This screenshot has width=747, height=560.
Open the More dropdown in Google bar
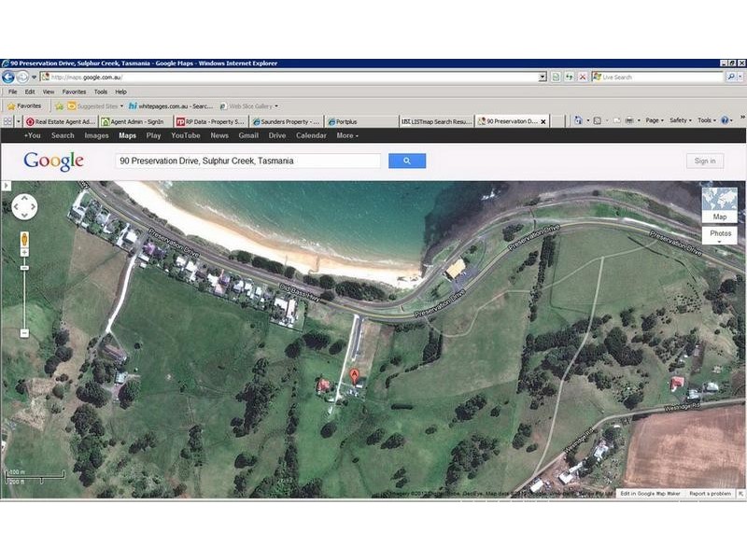point(346,135)
